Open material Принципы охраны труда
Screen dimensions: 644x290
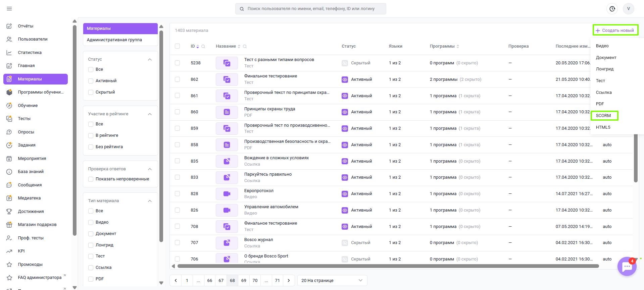[x=269, y=109]
